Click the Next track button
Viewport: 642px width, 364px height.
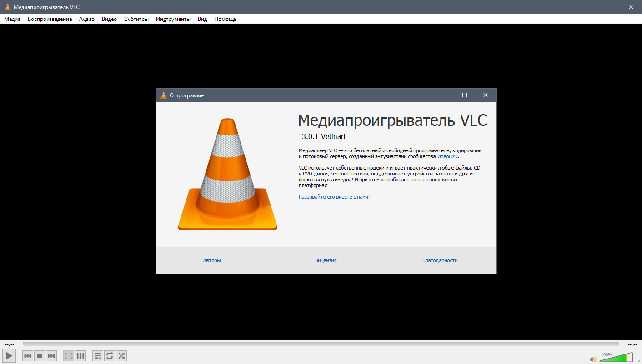point(51,356)
